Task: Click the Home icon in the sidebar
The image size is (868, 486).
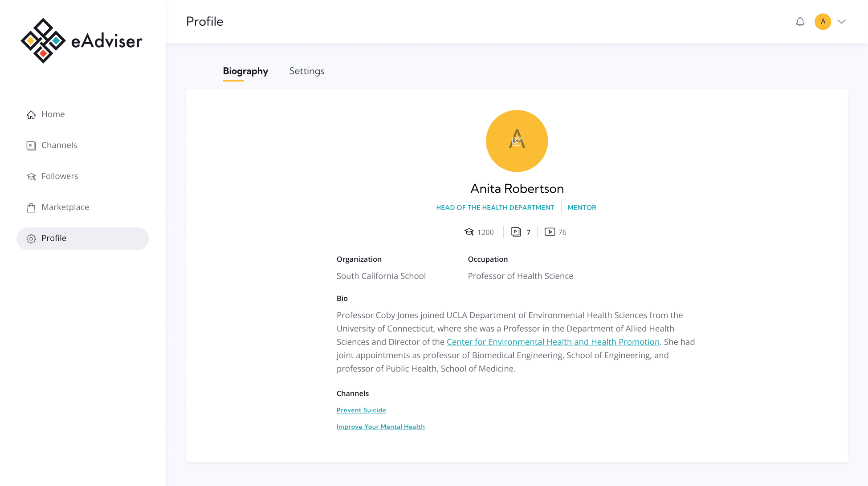Action: tap(31, 114)
